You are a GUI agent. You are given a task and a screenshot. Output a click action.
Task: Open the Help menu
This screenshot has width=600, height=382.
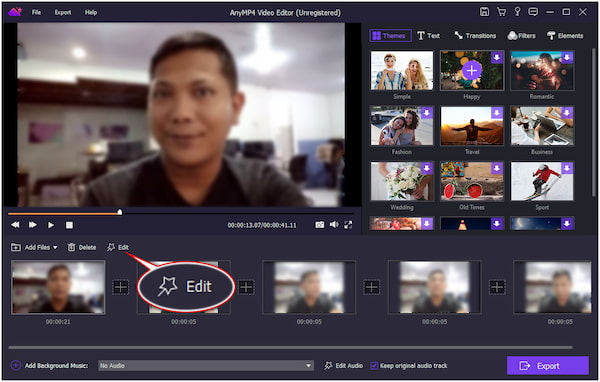pos(91,12)
